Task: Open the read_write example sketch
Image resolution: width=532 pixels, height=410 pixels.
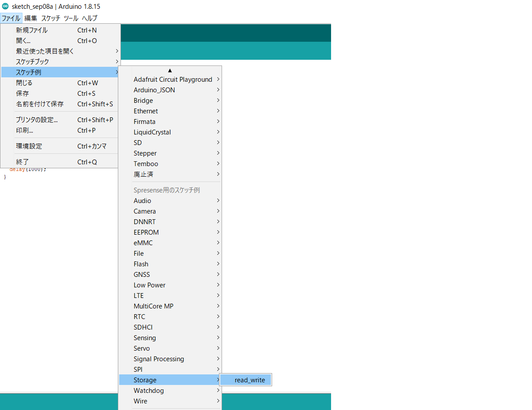Action: tap(246, 380)
